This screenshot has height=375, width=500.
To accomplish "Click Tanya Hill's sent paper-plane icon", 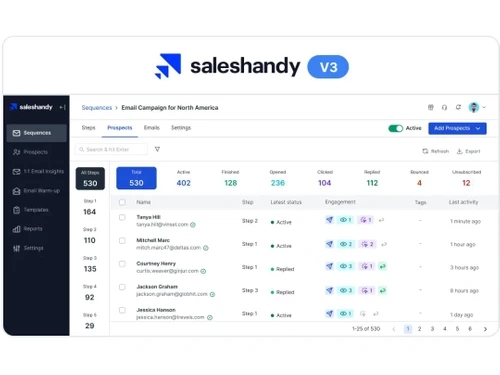I will [x=329, y=220].
